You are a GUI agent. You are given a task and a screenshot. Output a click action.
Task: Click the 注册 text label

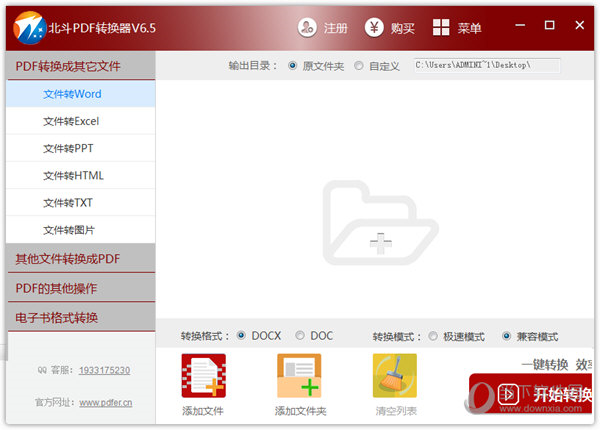[x=336, y=28]
